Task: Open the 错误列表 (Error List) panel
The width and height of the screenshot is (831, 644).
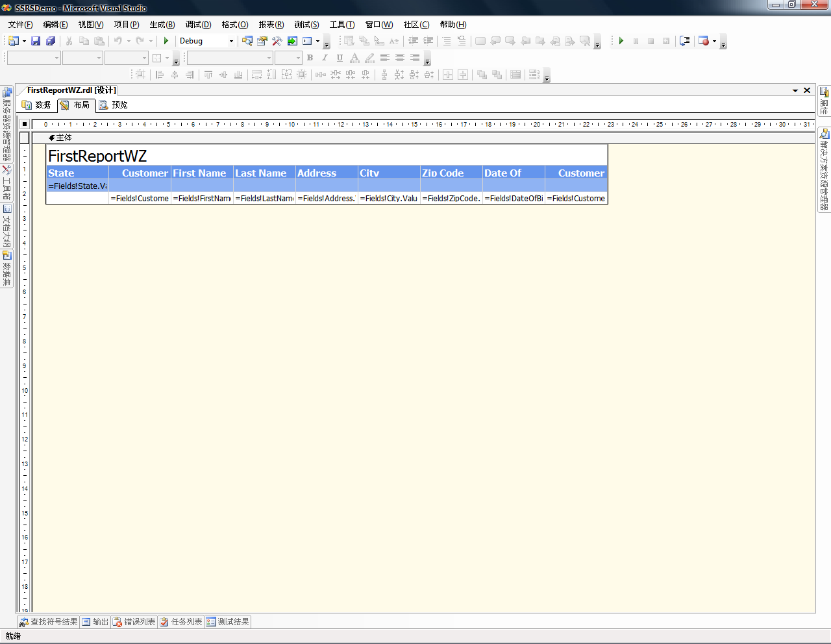Action: click(134, 622)
